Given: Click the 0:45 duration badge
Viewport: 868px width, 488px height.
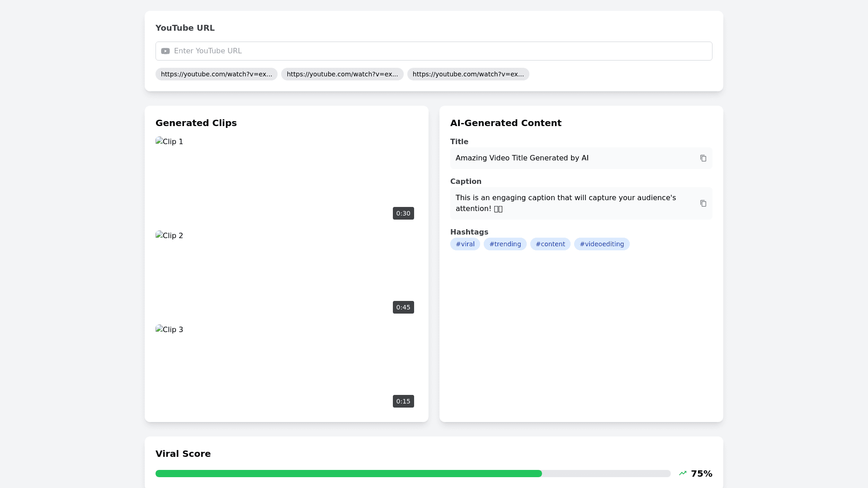Looking at the screenshot, I should pos(403,307).
